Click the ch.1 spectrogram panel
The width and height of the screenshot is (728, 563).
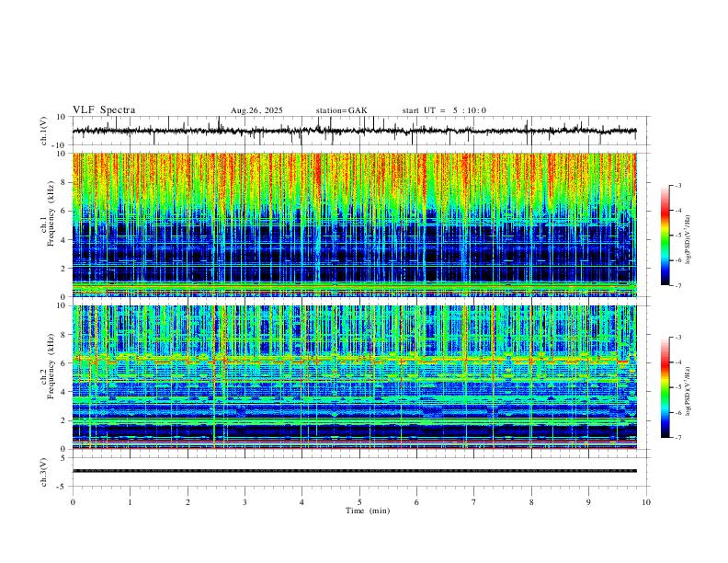pyautogui.click(x=354, y=224)
